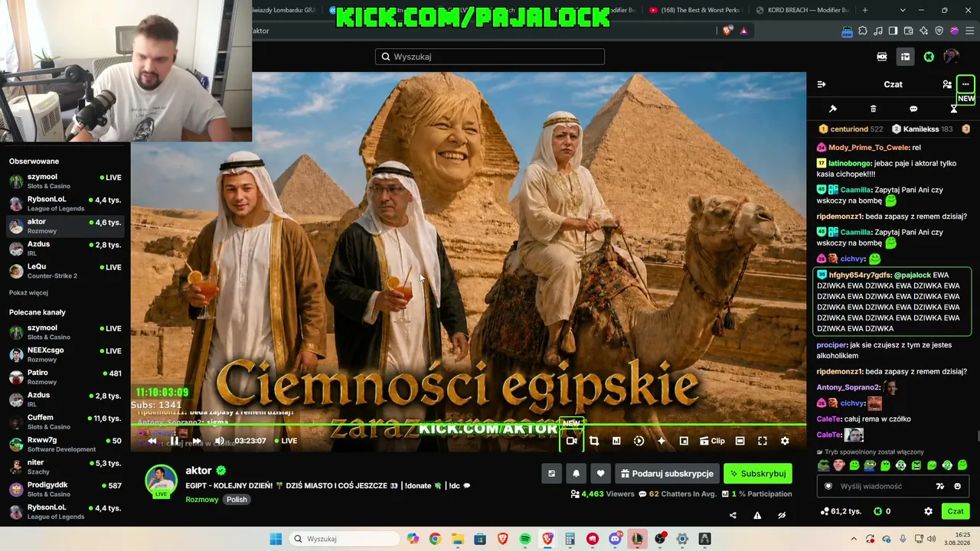Click the camera record icon in player
Image resolution: width=980 pixels, height=551 pixels.
coord(571,441)
